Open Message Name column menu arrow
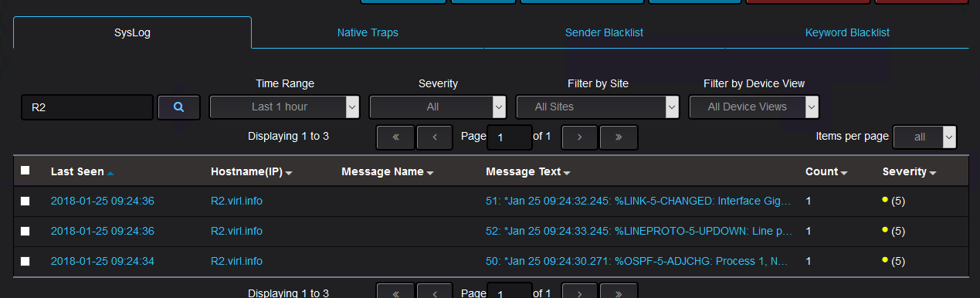 (x=430, y=173)
